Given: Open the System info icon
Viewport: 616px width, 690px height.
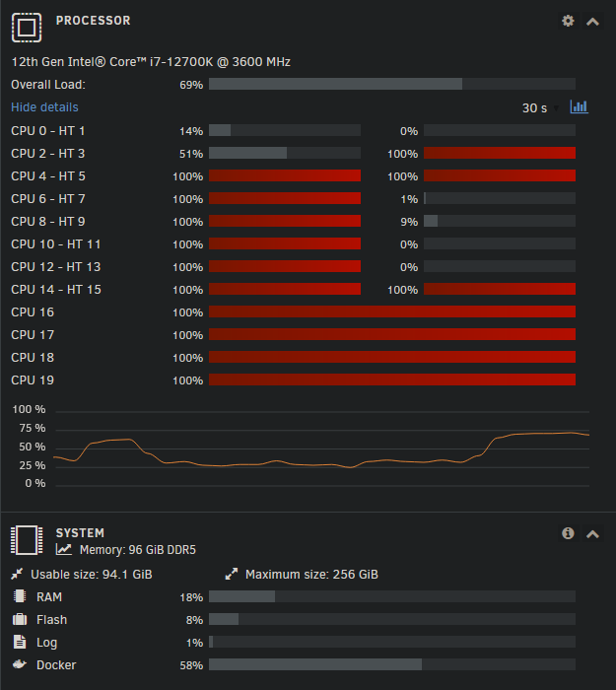Looking at the screenshot, I should [x=568, y=533].
